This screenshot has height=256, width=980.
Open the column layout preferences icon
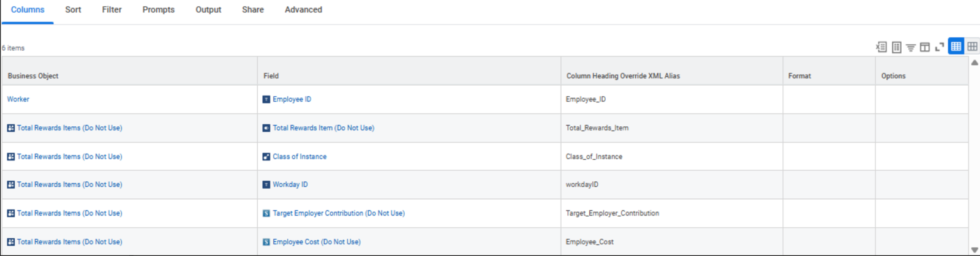point(925,47)
